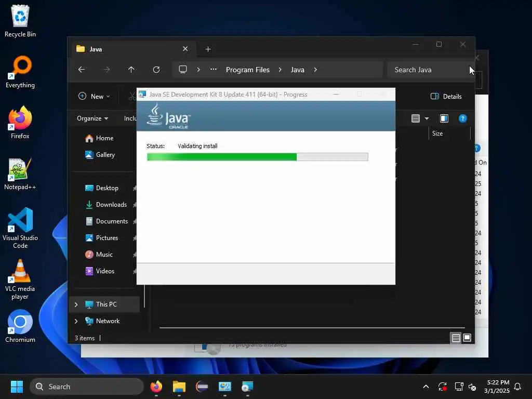Screen dimensions: 532x399
Task: Click the muted volume tray icon
Action: pyautogui.click(x=472, y=387)
